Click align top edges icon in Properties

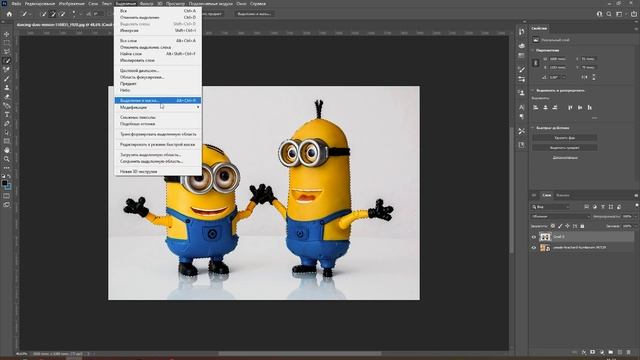click(570, 107)
